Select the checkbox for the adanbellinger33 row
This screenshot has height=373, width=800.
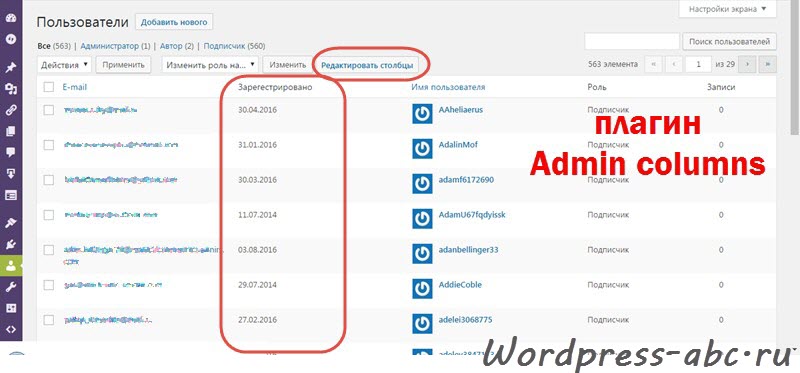click(x=48, y=250)
